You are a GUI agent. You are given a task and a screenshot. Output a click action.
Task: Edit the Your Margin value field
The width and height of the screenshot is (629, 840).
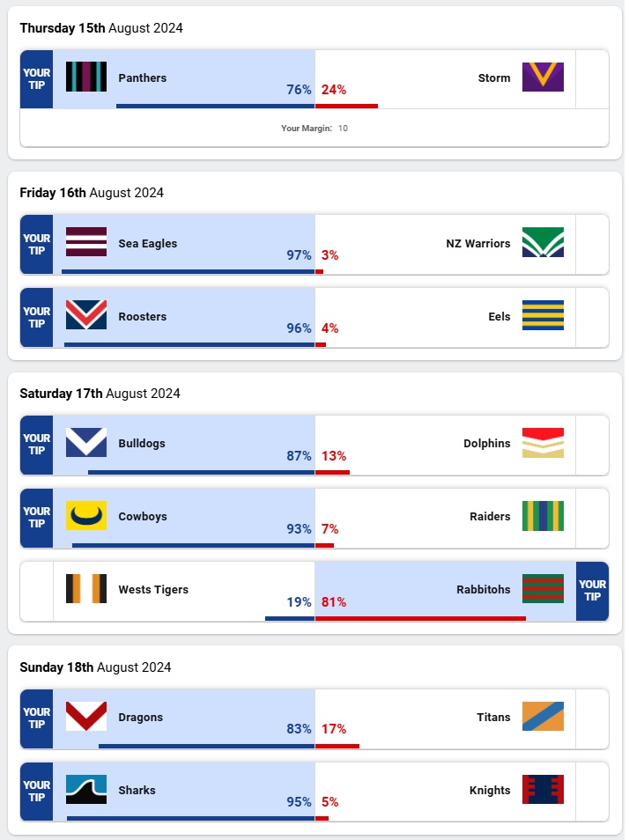click(x=344, y=129)
